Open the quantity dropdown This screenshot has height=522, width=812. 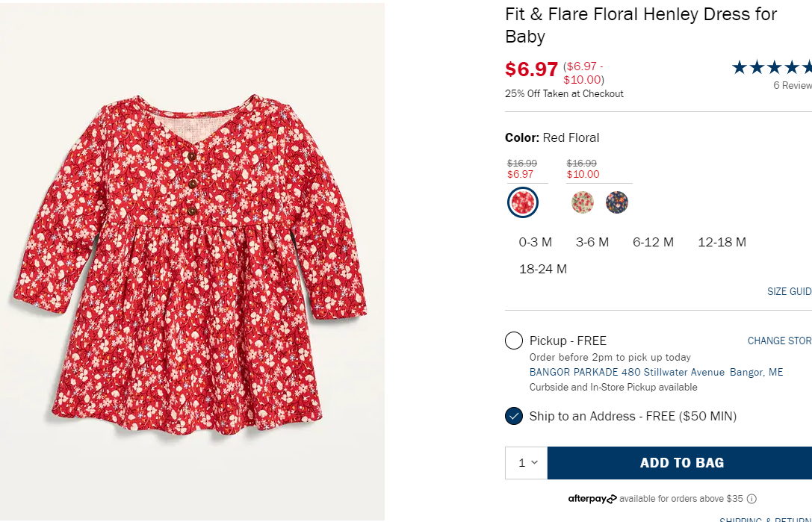coord(527,463)
